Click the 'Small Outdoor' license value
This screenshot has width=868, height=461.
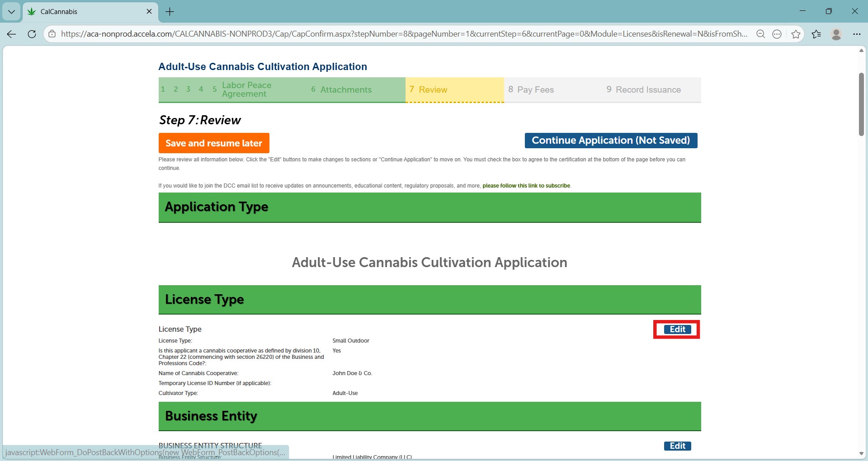pyautogui.click(x=351, y=341)
